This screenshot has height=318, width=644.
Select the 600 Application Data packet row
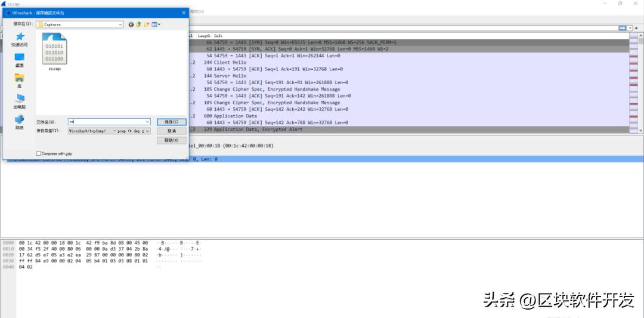(408, 116)
